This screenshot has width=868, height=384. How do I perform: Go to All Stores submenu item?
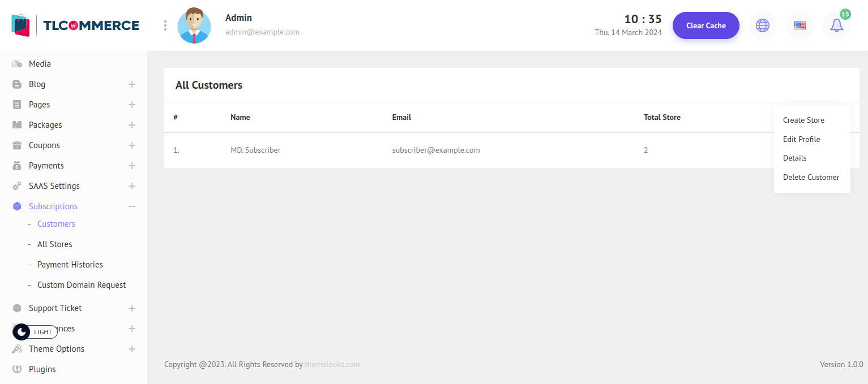55,244
